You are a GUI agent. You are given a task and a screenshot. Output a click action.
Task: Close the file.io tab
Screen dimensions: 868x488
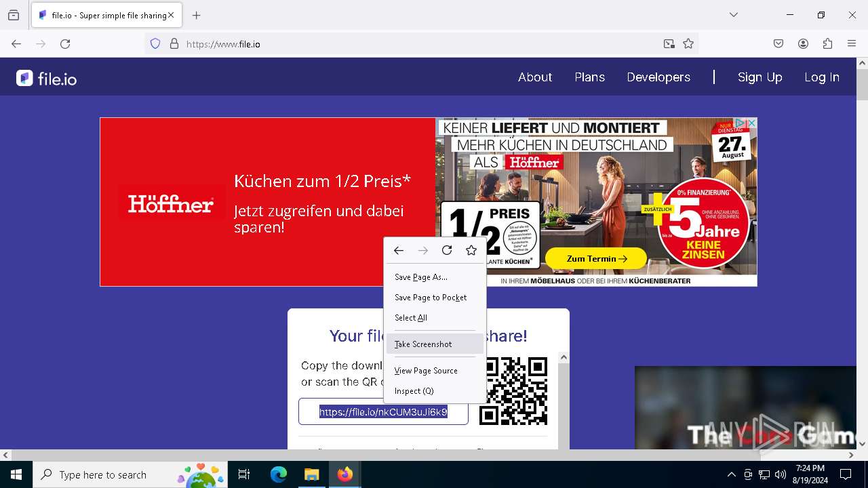[x=171, y=15]
